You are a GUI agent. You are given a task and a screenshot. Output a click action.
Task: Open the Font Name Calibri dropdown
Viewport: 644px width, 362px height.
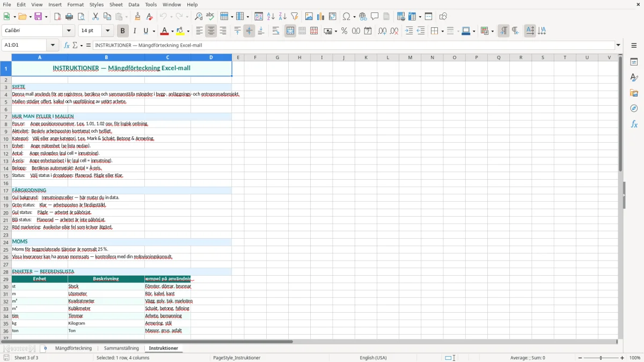pyautogui.click(x=68, y=31)
